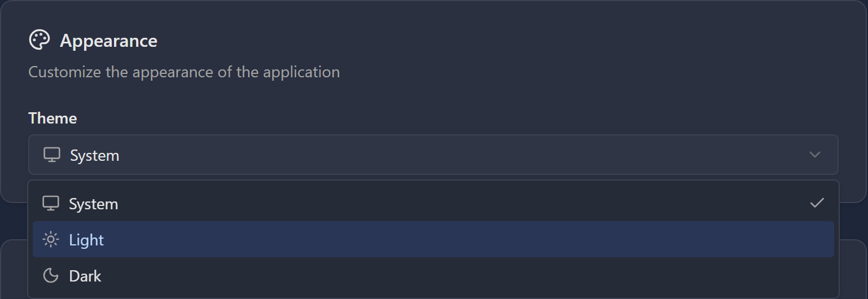Click the word "Dark" in the list

tap(85, 276)
